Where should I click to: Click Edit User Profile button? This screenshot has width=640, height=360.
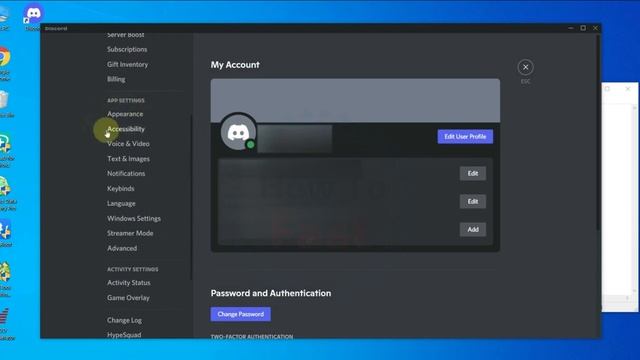point(465,137)
